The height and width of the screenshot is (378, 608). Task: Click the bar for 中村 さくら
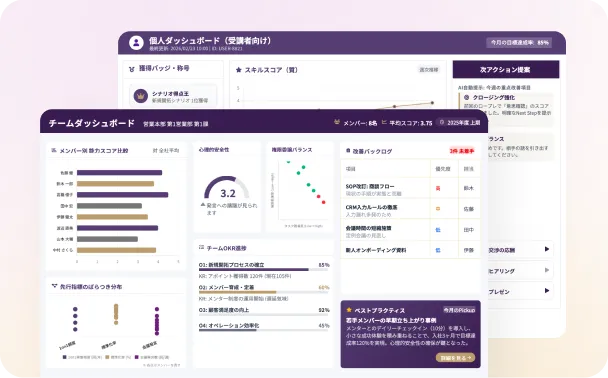pyautogui.click(x=116, y=250)
